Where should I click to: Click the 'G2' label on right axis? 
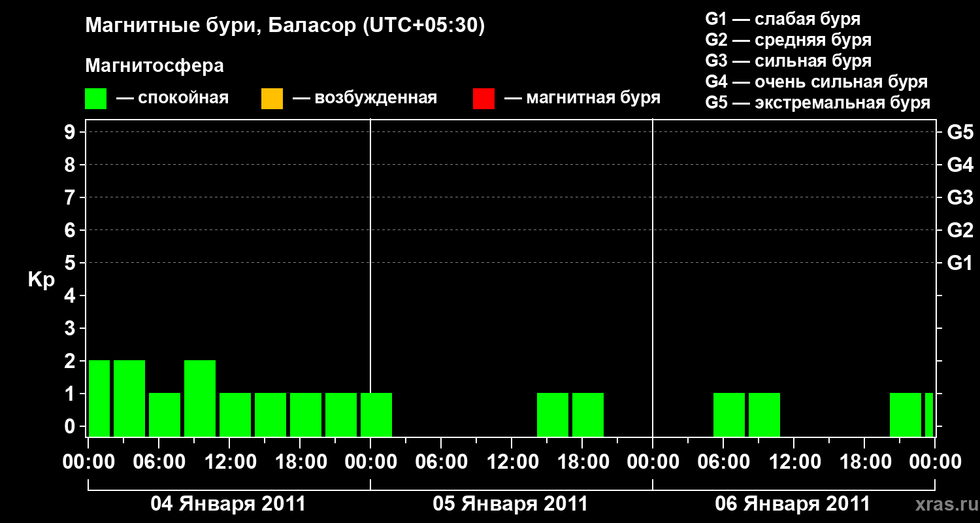tap(960, 230)
